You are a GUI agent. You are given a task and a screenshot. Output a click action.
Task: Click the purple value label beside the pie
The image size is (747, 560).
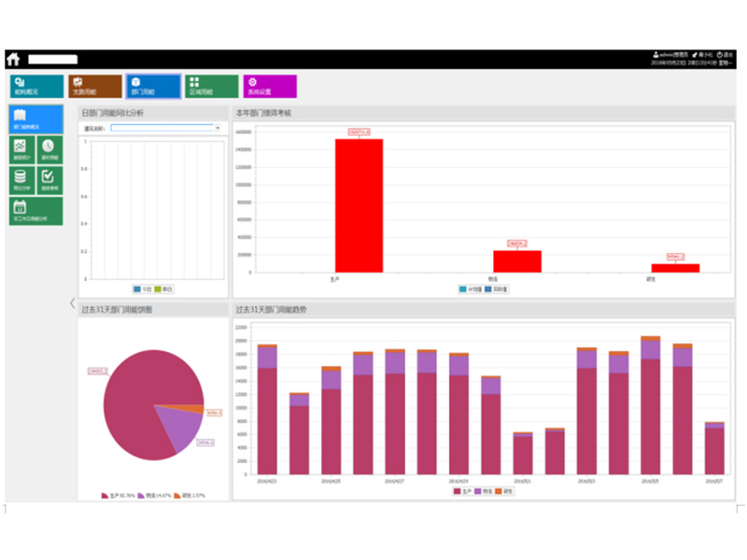click(x=205, y=442)
